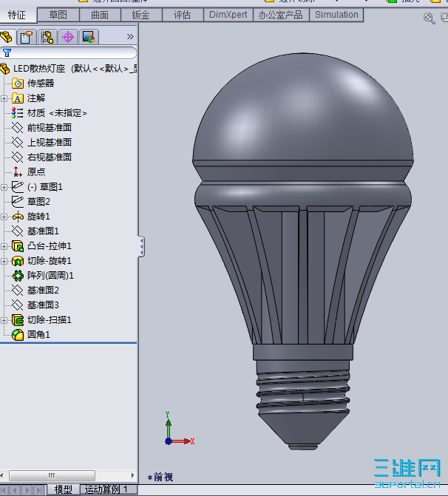The width and height of the screenshot is (448, 496).
Task: Switch to the 特征 features tab
Action: point(18,16)
